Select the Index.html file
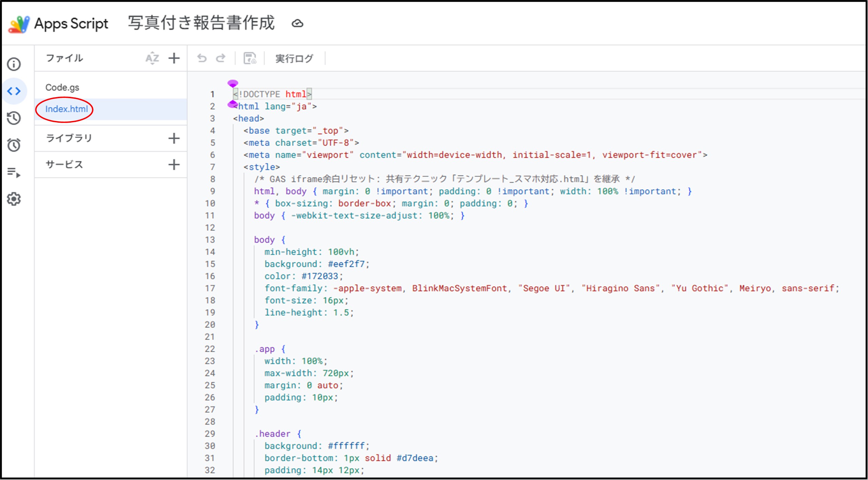The width and height of the screenshot is (868, 480). coord(67,109)
